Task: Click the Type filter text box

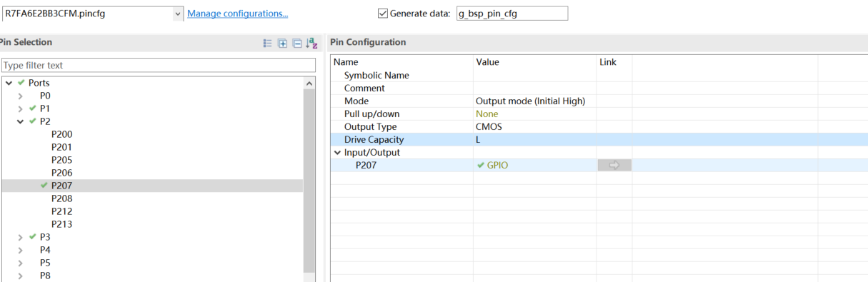Action: coord(159,65)
